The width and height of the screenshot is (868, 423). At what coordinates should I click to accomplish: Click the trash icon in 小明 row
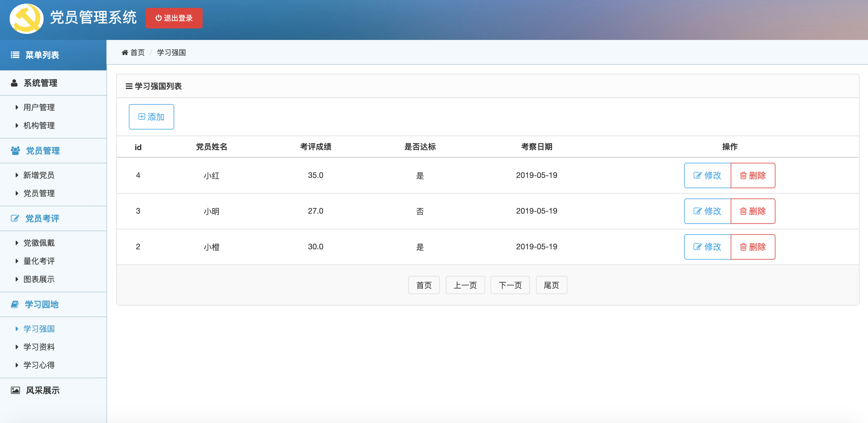click(x=743, y=211)
